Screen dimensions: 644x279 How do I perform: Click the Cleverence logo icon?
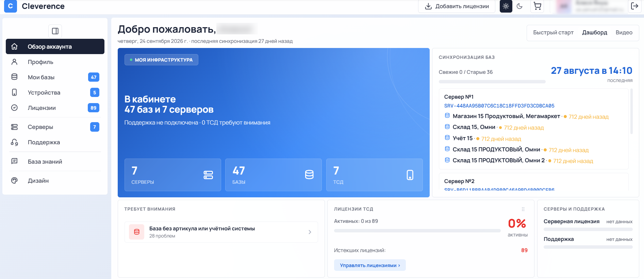[11, 6]
